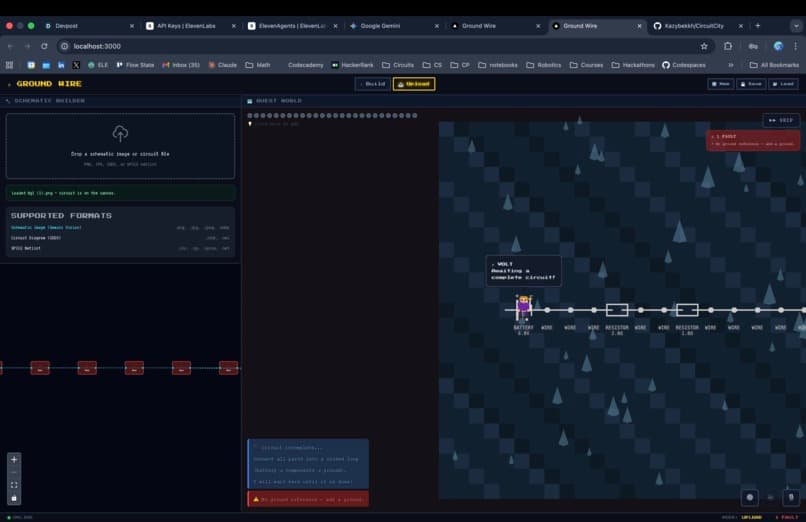Select the second resistor in quest world
Image resolution: width=806 pixels, height=522 pixels.
point(687,310)
